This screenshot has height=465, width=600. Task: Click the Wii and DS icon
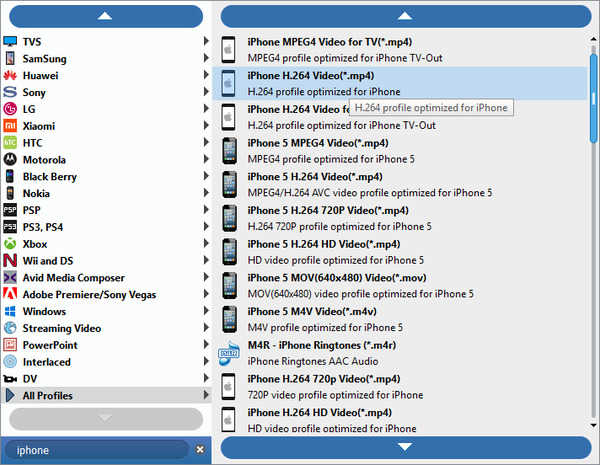10,261
